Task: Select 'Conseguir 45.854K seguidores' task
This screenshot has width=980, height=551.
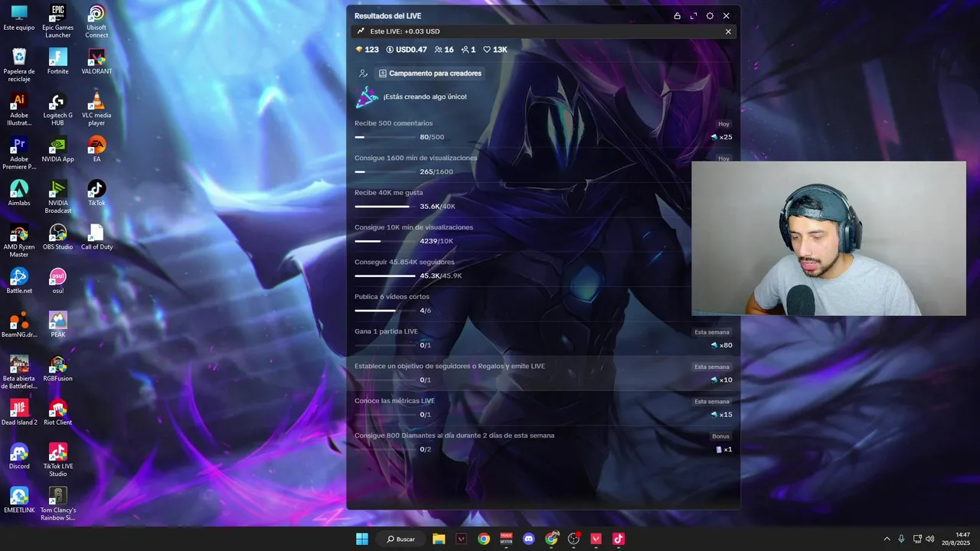Action: coord(544,269)
